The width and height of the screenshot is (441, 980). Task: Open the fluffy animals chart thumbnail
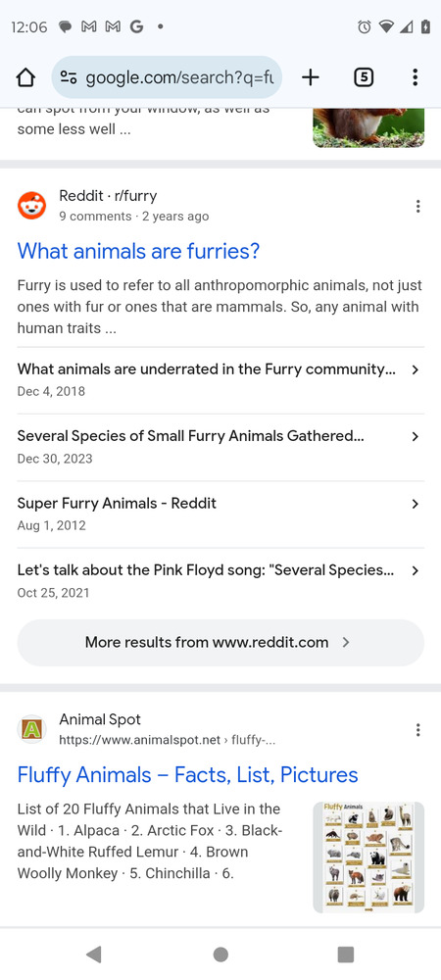[x=368, y=857]
